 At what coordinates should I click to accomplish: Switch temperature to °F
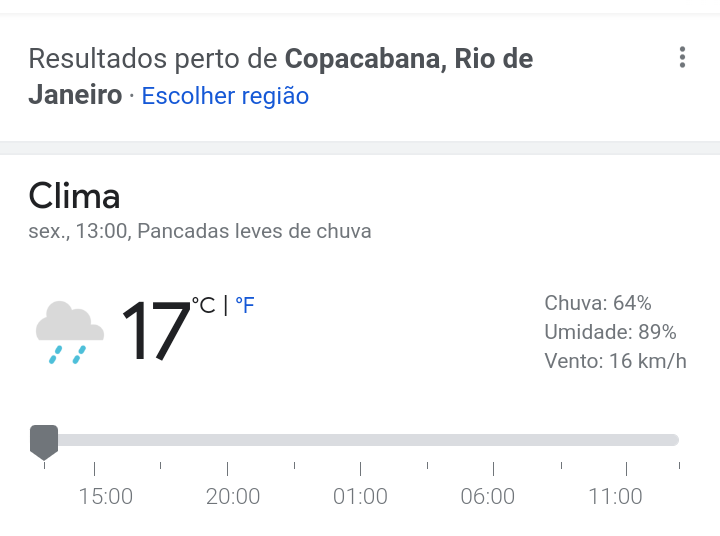(245, 305)
